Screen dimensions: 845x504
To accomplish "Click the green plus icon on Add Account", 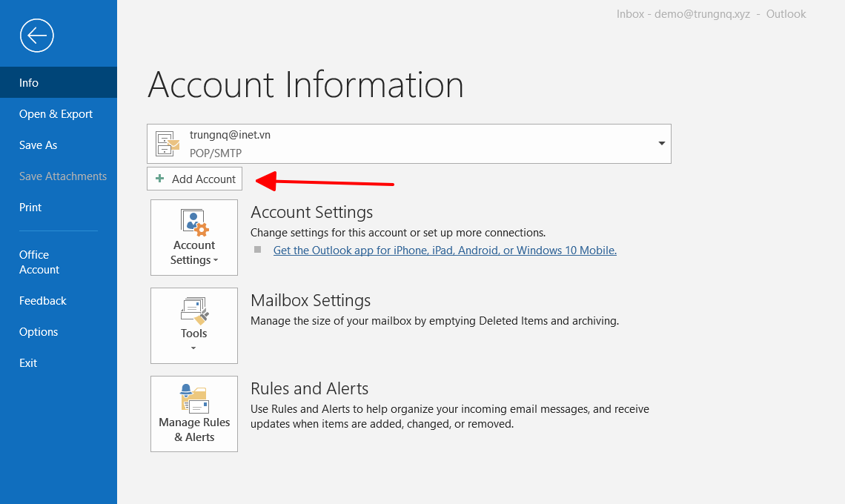I will [x=159, y=179].
